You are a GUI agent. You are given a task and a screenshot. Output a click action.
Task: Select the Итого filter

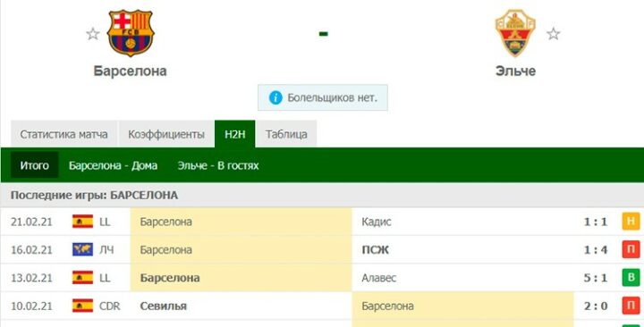pyautogui.click(x=35, y=165)
